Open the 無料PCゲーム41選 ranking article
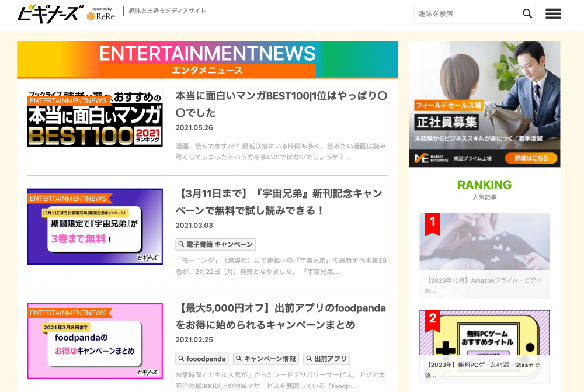This screenshot has width=584, height=392. point(484,369)
